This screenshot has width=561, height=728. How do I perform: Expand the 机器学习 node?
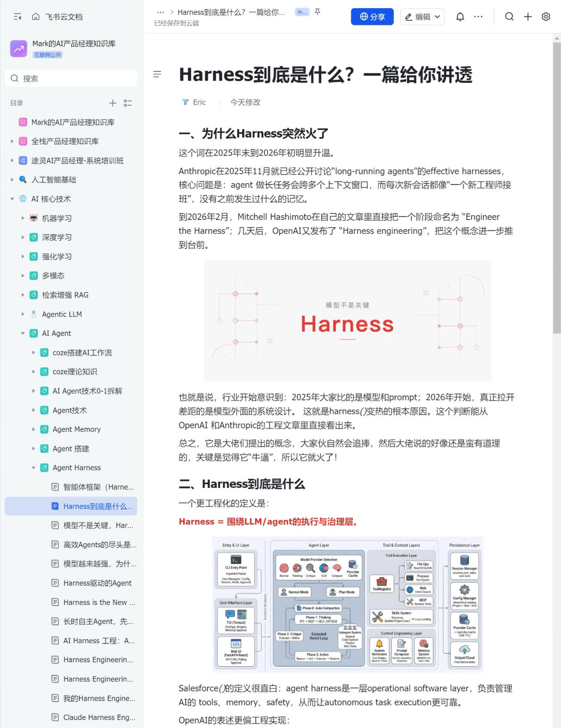(23, 218)
